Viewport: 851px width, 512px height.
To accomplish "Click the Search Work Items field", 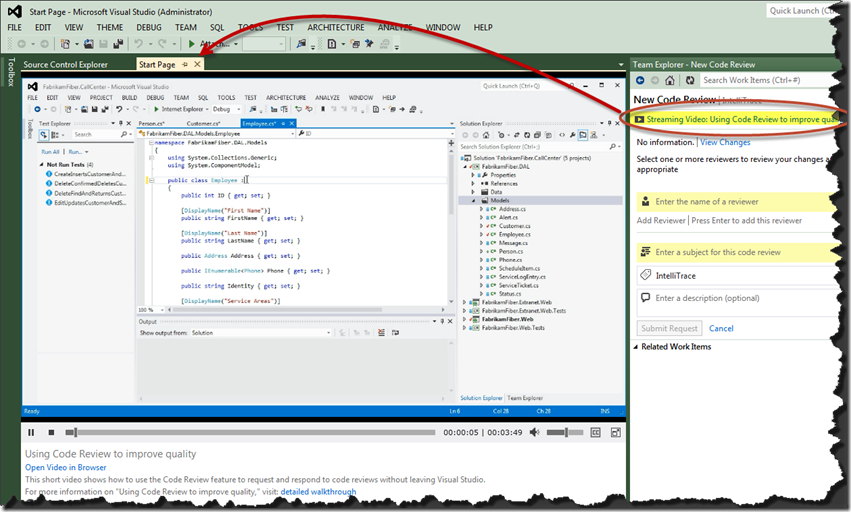I will tap(767, 80).
